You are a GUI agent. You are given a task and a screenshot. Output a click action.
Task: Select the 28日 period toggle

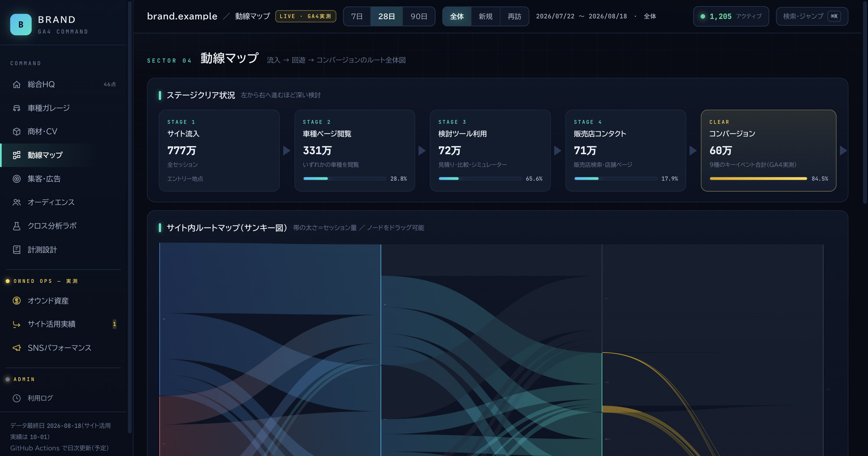(386, 16)
